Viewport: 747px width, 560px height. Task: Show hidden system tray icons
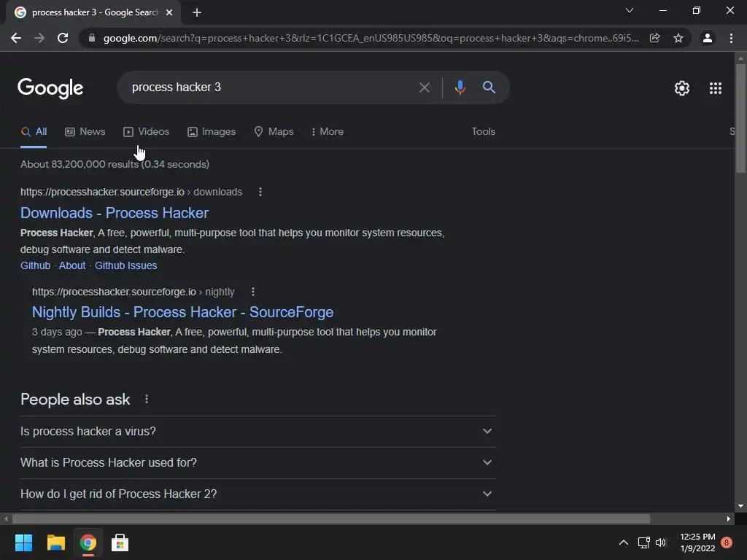pyautogui.click(x=623, y=542)
